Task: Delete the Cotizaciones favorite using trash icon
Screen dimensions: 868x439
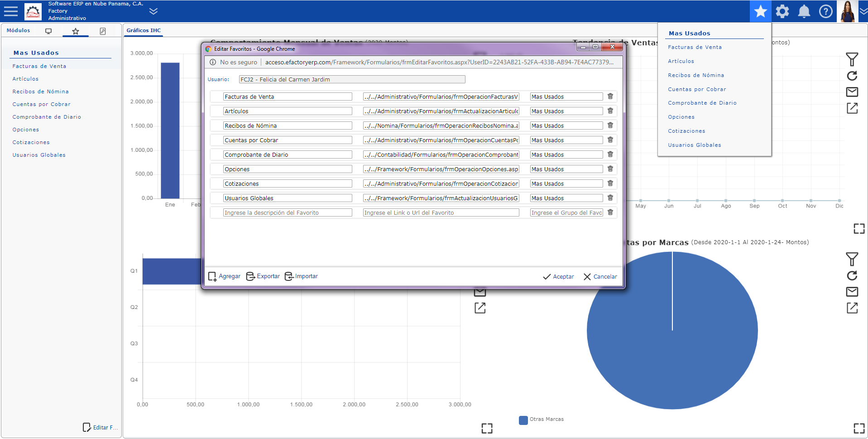Action: click(610, 183)
